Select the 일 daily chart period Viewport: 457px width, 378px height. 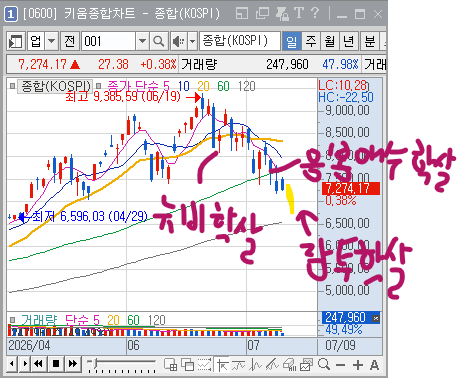292,41
